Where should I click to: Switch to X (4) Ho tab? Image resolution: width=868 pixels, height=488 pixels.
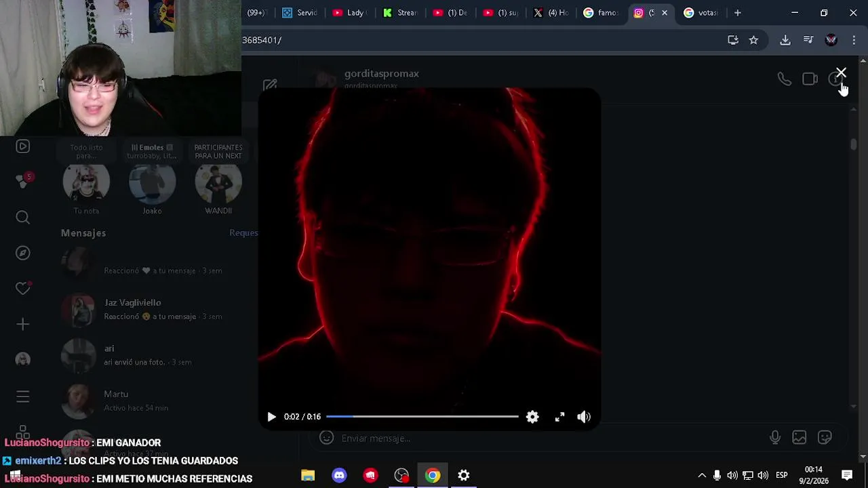[550, 12]
